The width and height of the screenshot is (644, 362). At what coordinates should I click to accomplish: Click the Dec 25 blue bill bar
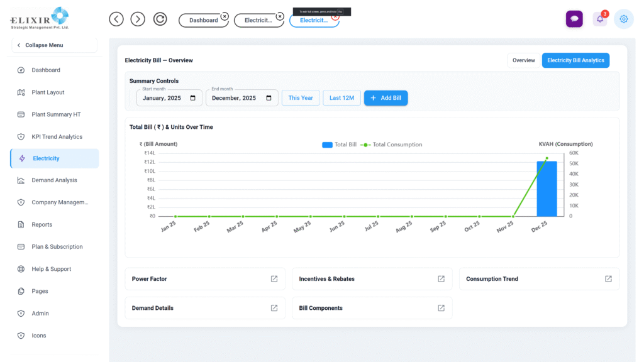click(547, 189)
